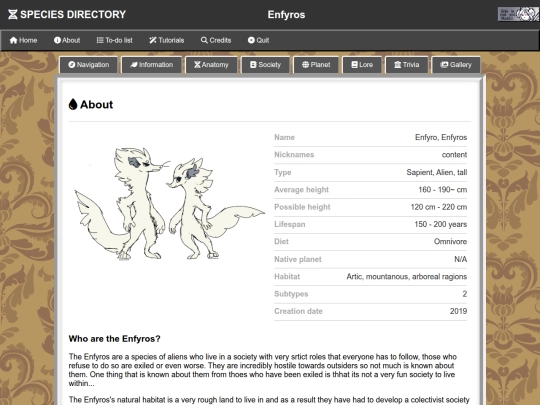The width and height of the screenshot is (540, 405).
Task: Click the Creation date value '2019'
Action: [x=458, y=311]
